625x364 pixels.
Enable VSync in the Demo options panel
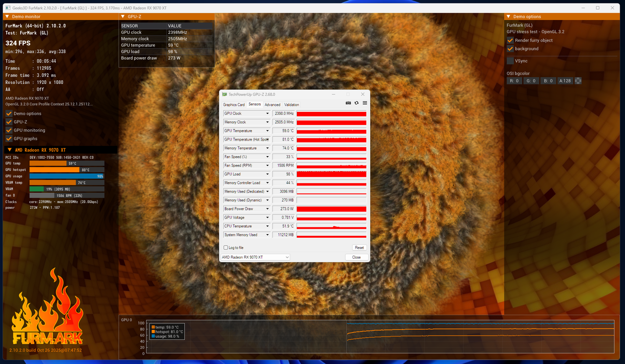click(x=510, y=61)
